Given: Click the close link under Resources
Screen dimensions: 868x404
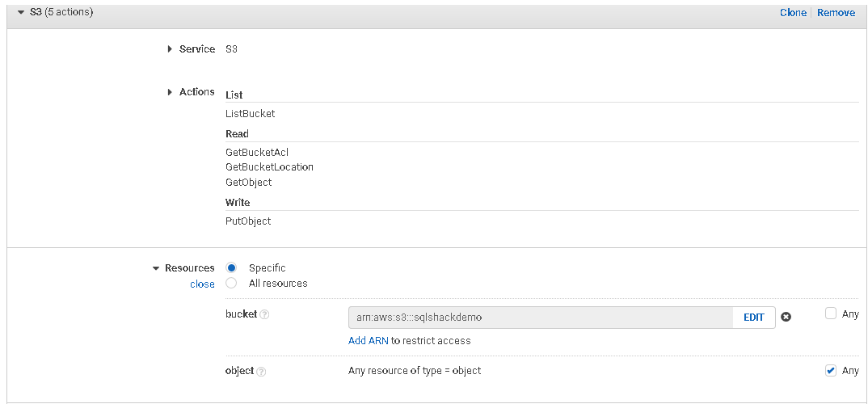Looking at the screenshot, I should [202, 284].
